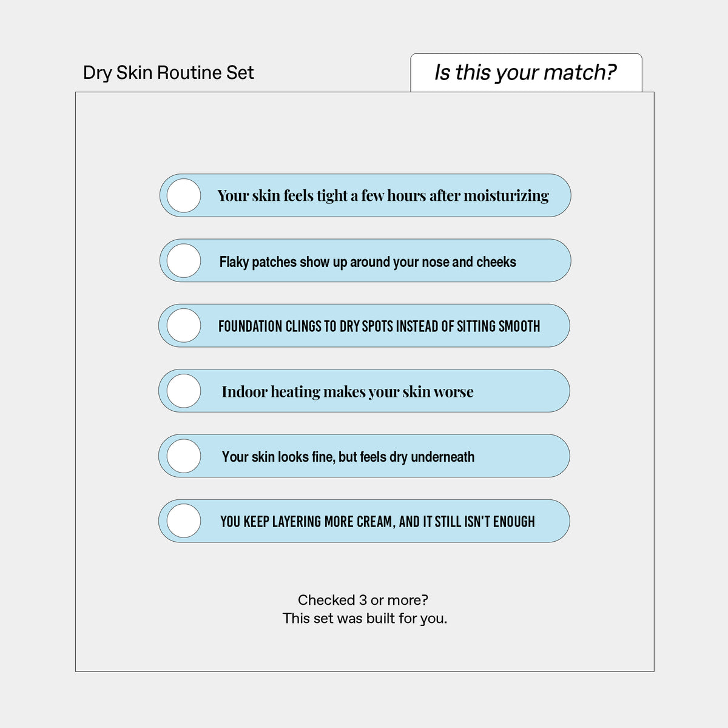
Task: Open the 'Is this your match?' tab
Action: tap(526, 73)
